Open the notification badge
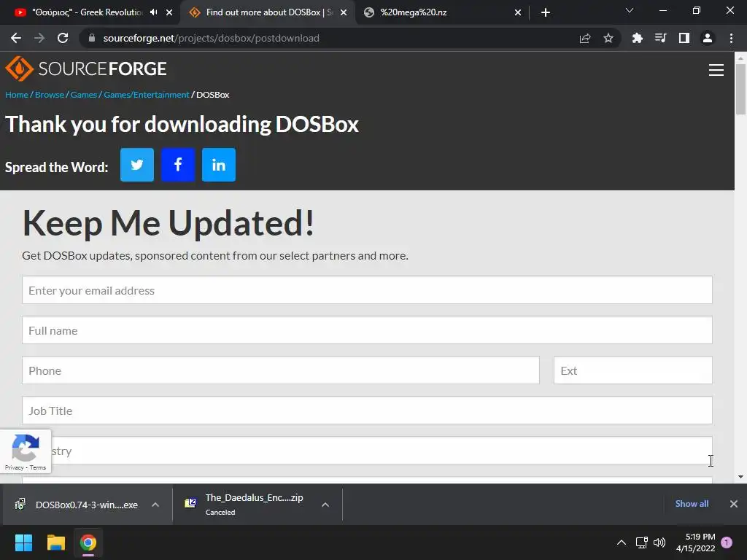This screenshot has height=560, width=747. point(727,542)
